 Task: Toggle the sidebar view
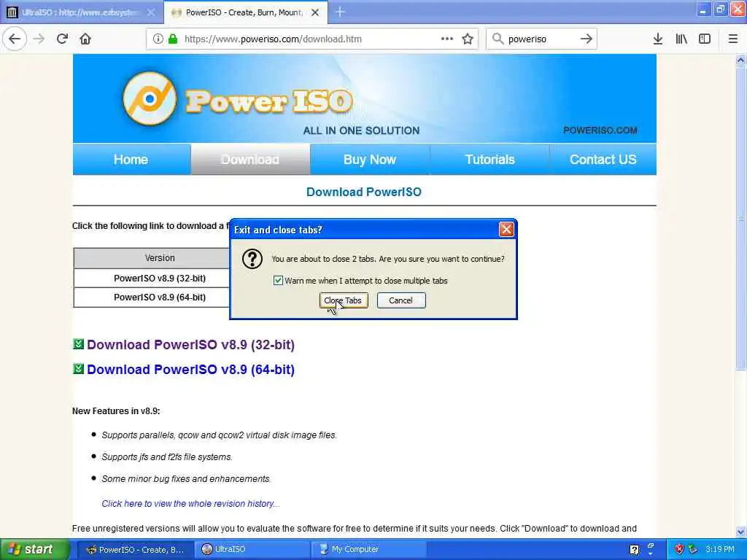tap(705, 39)
